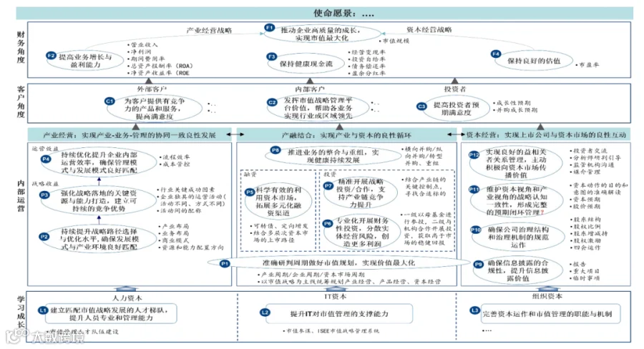Click the L2 badge under IT资本
The width and height of the screenshot is (644, 349).
coord(265,313)
